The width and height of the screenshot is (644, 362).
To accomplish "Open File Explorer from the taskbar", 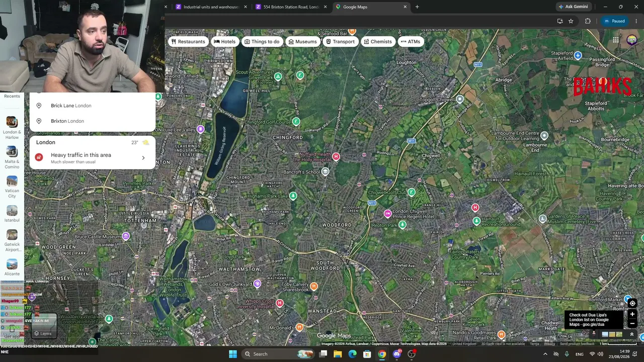I will (x=338, y=354).
